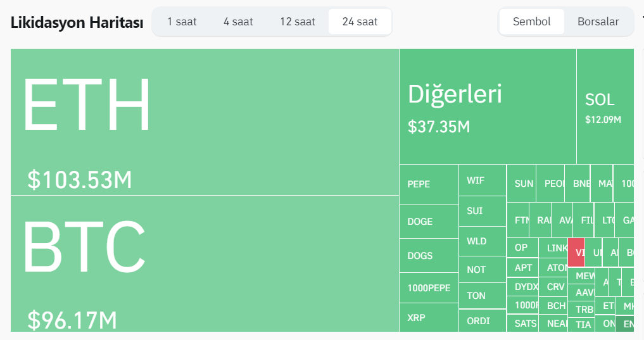
Task: Choose the 12 saat time period
Action: tap(298, 22)
